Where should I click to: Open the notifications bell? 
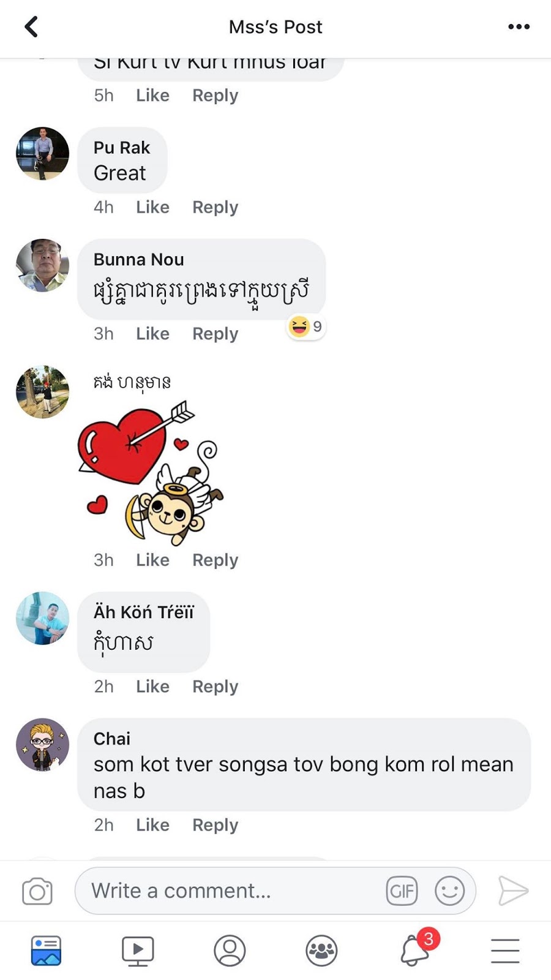pos(414,951)
